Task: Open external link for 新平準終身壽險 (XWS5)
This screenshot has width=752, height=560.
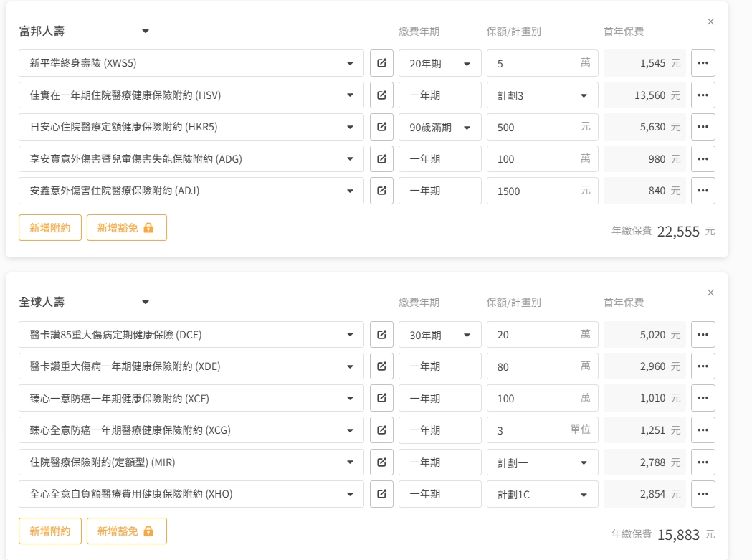Action: [381, 63]
